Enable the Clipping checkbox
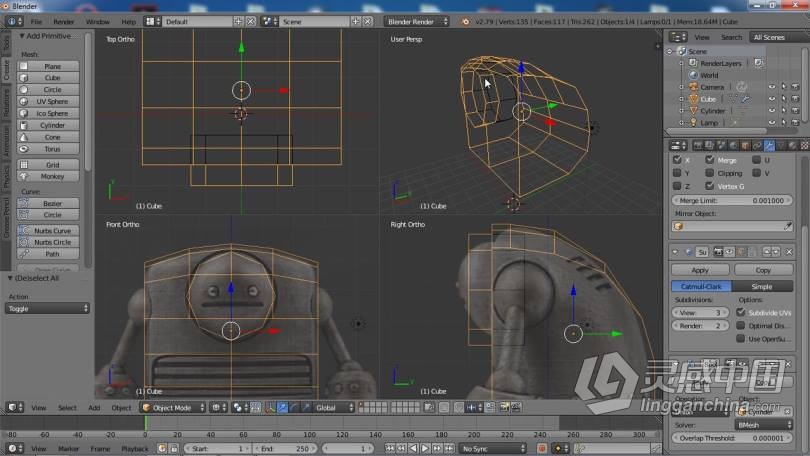Image resolution: width=810 pixels, height=456 pixels. point(710,172)
